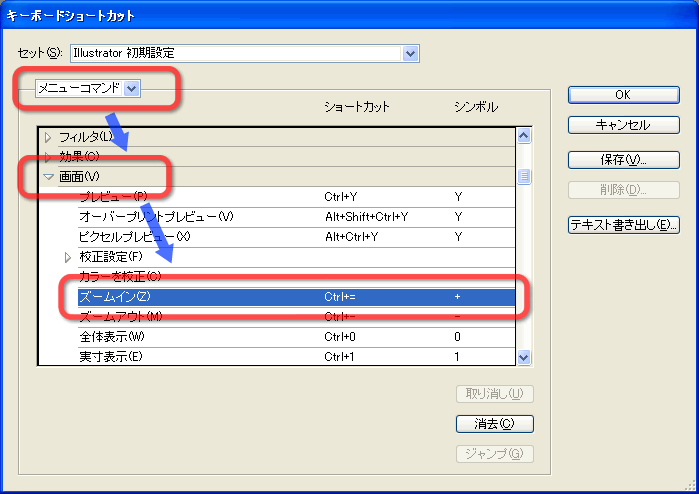Click the Ctrl+= shortcut cell

pos(340,297)
